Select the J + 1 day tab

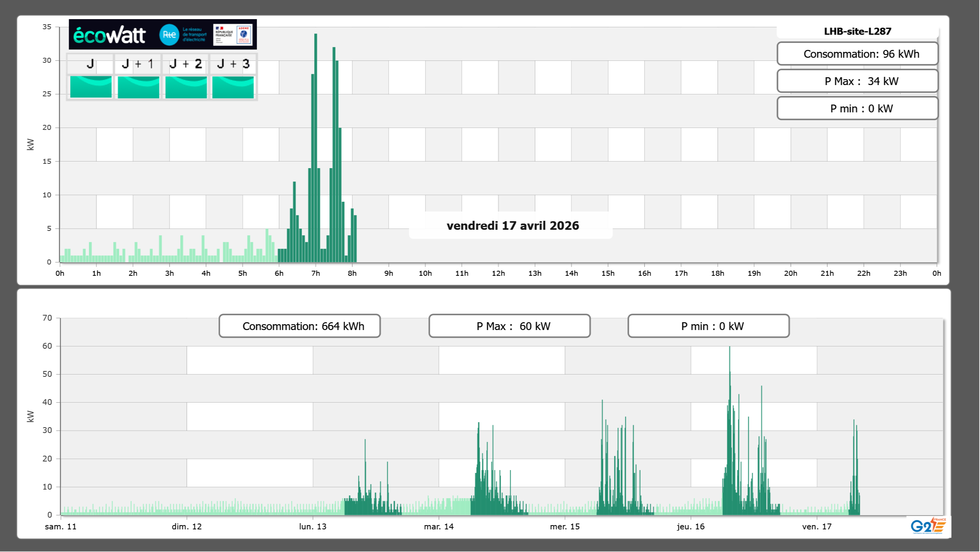pos(138,64)
